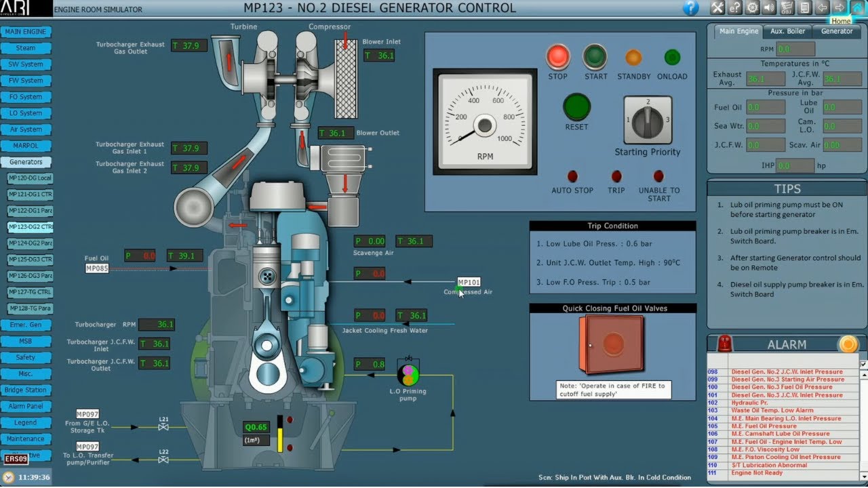Go to the Home screen icon

tap(857, 8)
